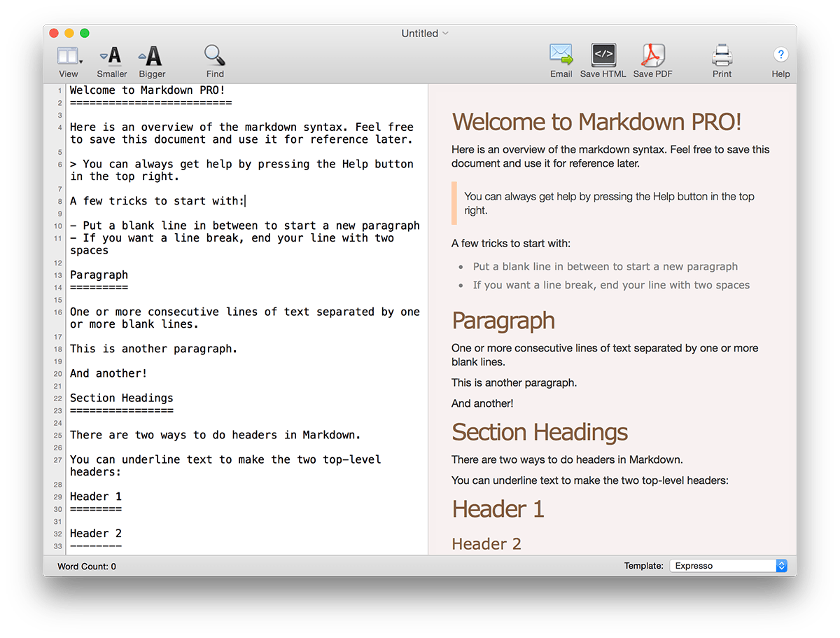The height and width of the screenshot is (638, 840).
Task: Open the Template Expresso dropdown
Action: pyautogui.click(x=729, y=566)
